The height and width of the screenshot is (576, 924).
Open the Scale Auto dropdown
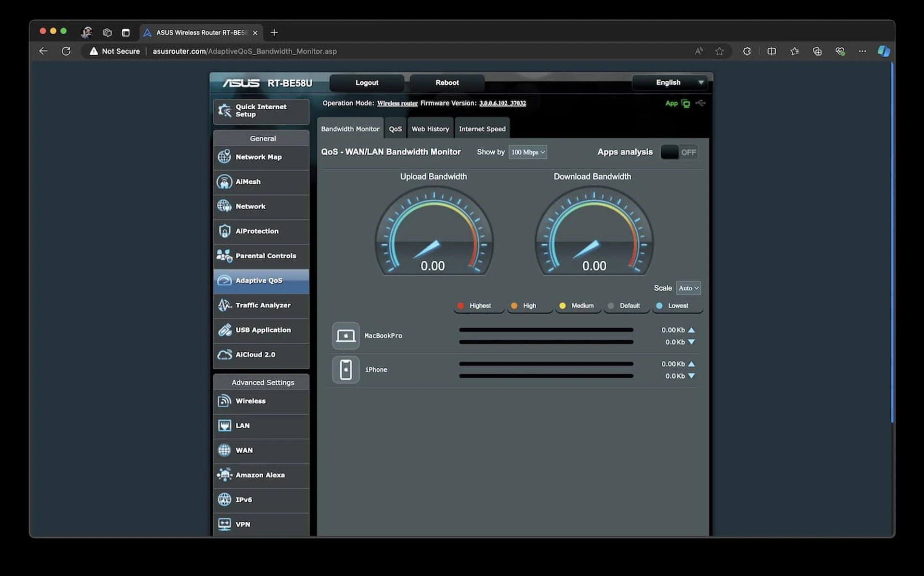point(688,288)
